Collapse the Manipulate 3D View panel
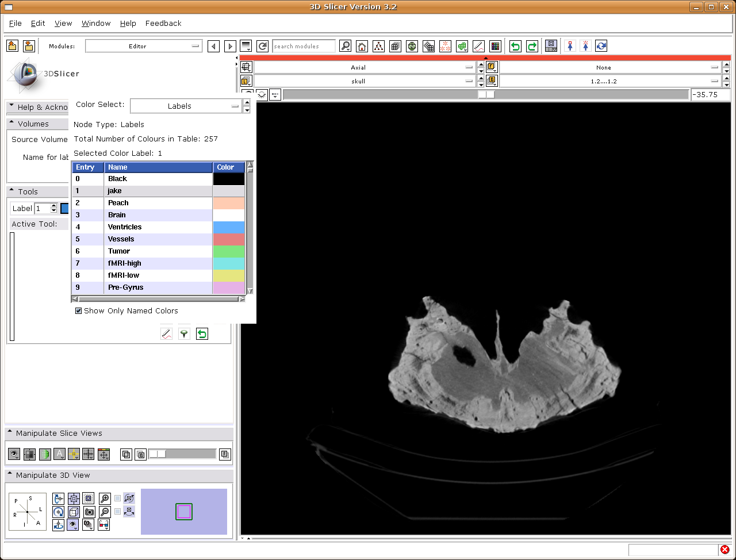Image resolution: width=736 pixels, height=560 pixels. [x=119, y=475]
